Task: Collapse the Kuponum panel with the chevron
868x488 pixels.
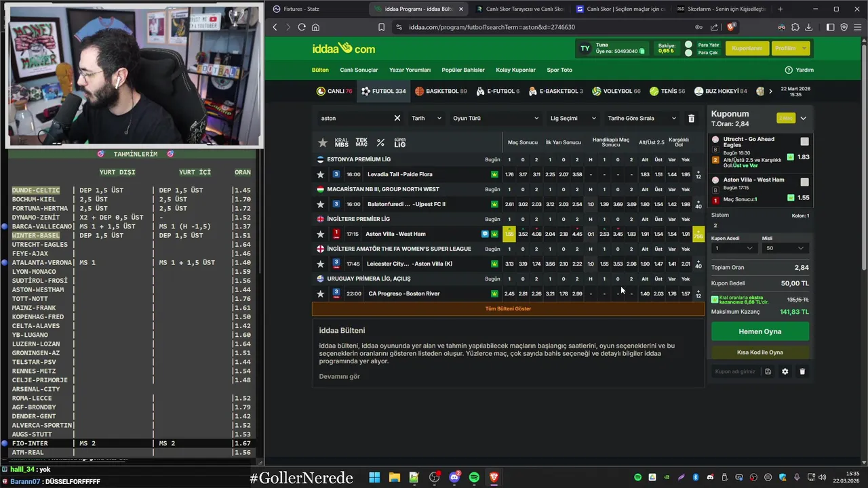Action: click(803, 118)
